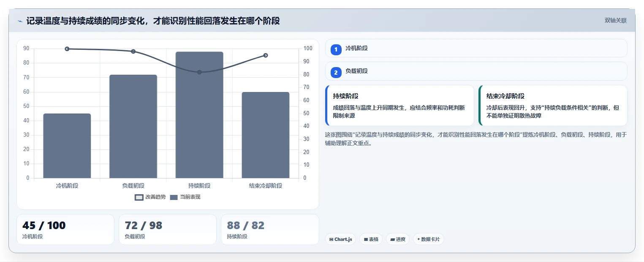Open the 结束冷却阶段 description card

coord(553,105)
